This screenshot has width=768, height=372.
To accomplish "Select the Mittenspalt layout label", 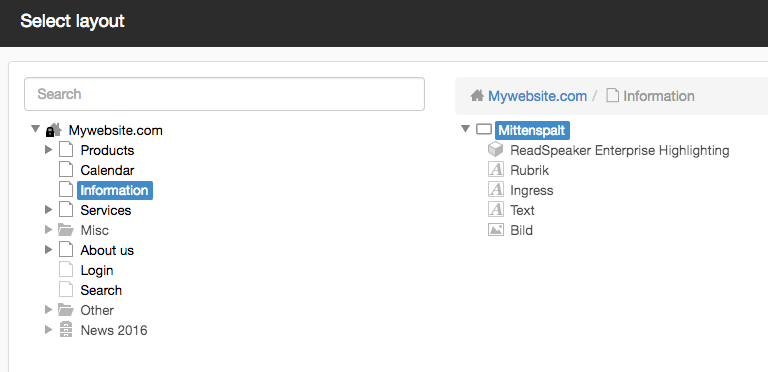I will pos(532,130).
